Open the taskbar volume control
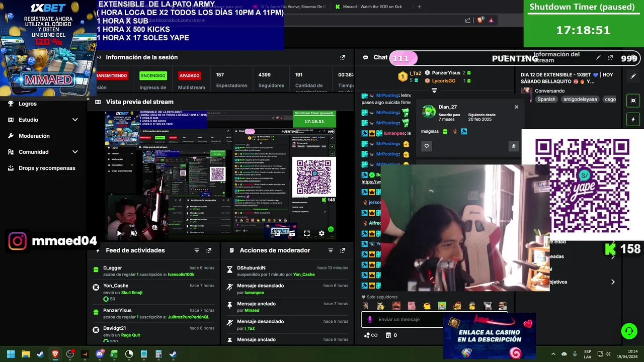The height and width of the screenshot is (362, 644). coord(608,354)
